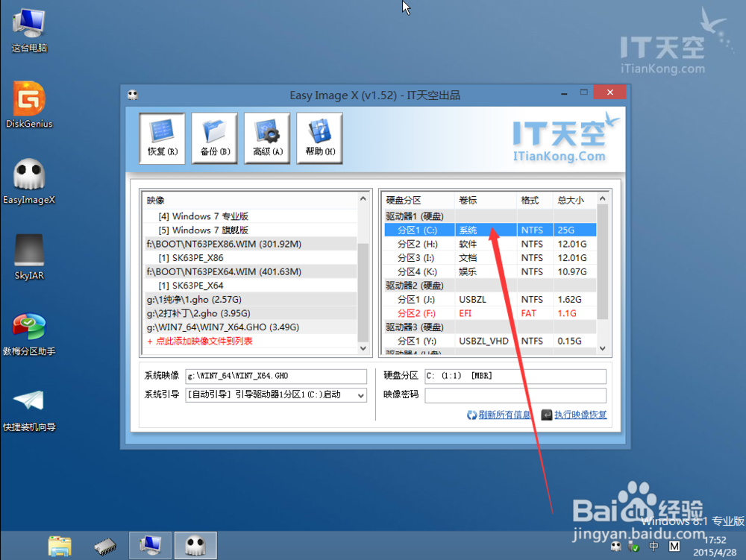Click the M tray icon
746x560 pixels.
click(x=674, y=547)
